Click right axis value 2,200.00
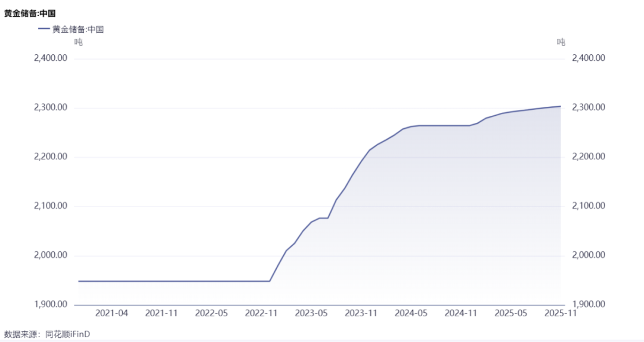Image resolution: width=644 pixels, height=342 pixels. pyautogui.click(x=589, y=156)
